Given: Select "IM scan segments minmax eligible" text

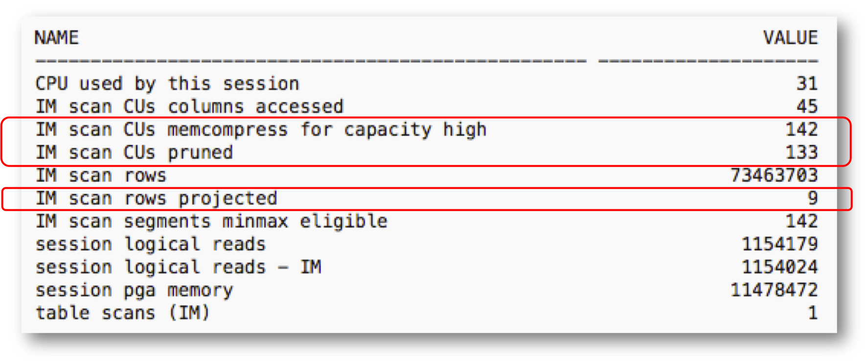Looking at the screenshot, I should pyautogui.click(x=211, y=221).
